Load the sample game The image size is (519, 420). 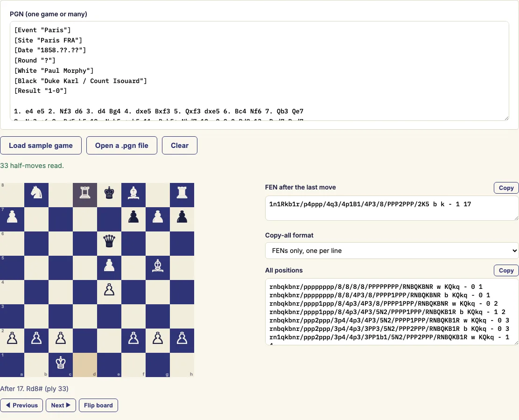tap(41, 145)
